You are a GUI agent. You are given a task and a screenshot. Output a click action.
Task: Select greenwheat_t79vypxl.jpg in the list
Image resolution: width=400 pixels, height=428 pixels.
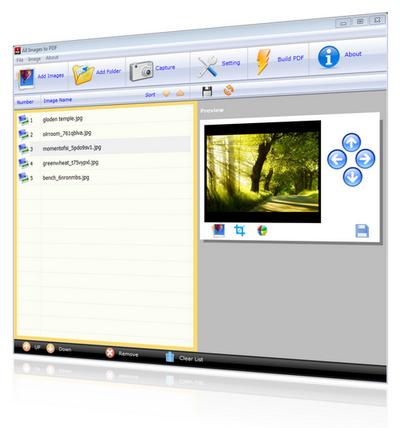[x=71, y=163]
